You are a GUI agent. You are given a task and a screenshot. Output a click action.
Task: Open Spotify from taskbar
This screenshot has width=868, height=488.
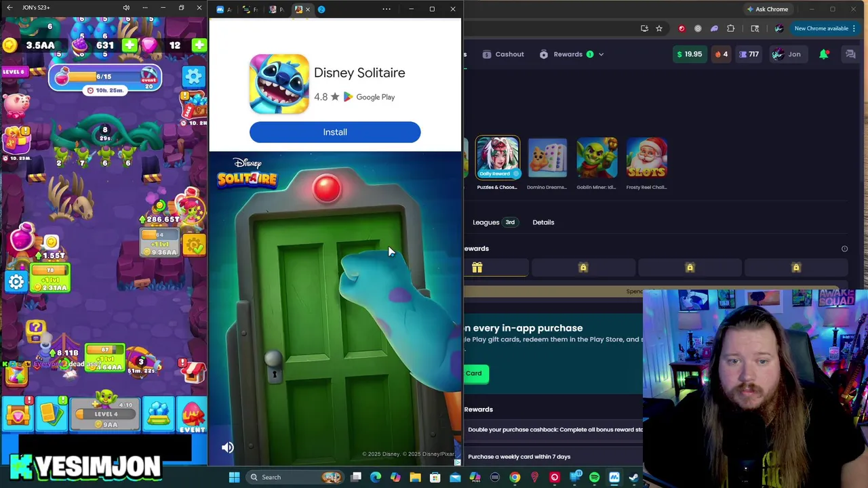coord(594,477)
